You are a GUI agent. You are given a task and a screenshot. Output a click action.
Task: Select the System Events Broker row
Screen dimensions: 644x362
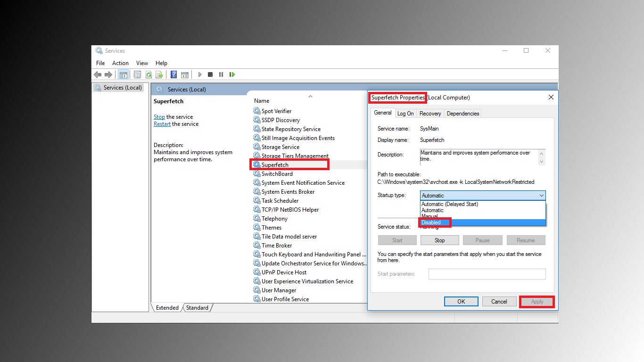(309, 192)
